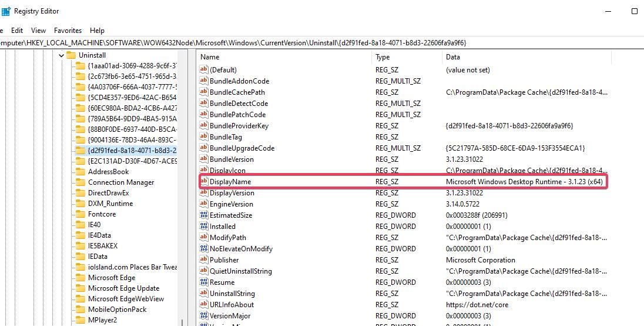Select the ioIsland.com Places Bar key
The image size is (644, 326).
point(132,267)
